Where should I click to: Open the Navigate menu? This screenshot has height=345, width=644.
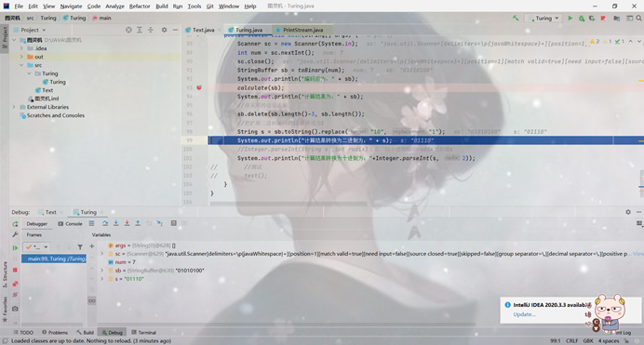coord(71,7)
